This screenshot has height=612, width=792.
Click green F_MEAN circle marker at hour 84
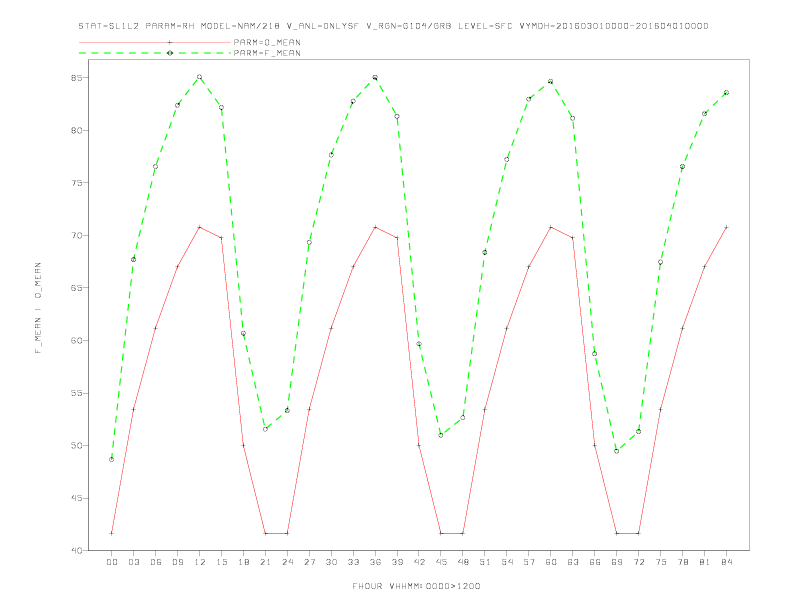click(x=726, y=93)
